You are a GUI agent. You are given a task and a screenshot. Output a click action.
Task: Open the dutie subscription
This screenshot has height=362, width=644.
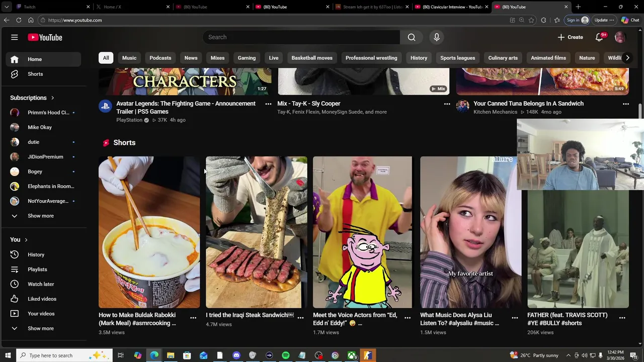pyautogui.click(x=43, y=142)
